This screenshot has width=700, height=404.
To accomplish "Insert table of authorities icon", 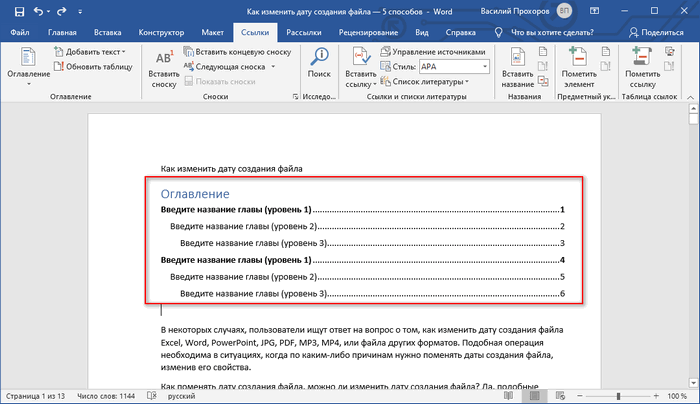I will tap(669, 51).
